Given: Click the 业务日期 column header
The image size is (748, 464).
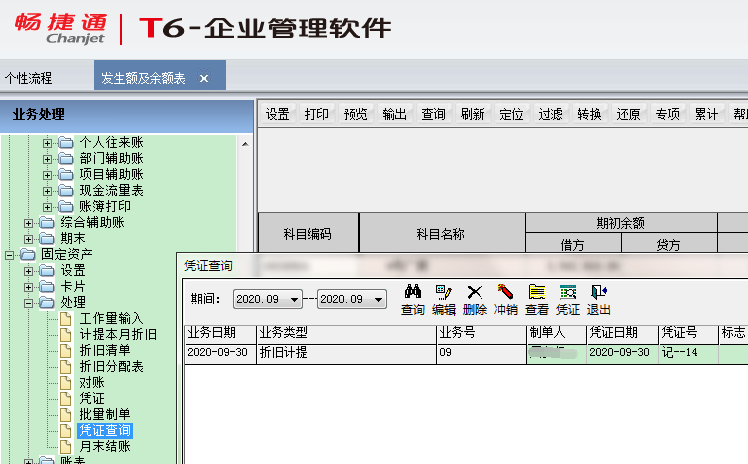Looking at the screenshot, I should point(220,334).
